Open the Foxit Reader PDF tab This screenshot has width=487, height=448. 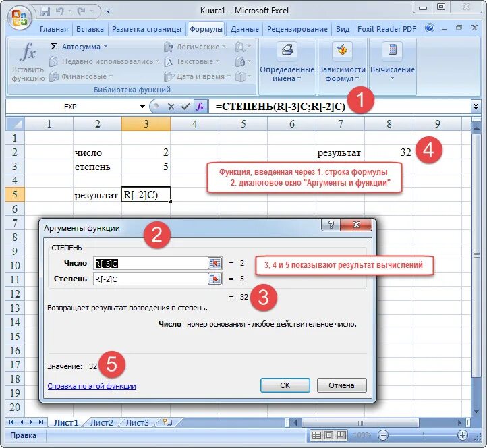(386, 29)
